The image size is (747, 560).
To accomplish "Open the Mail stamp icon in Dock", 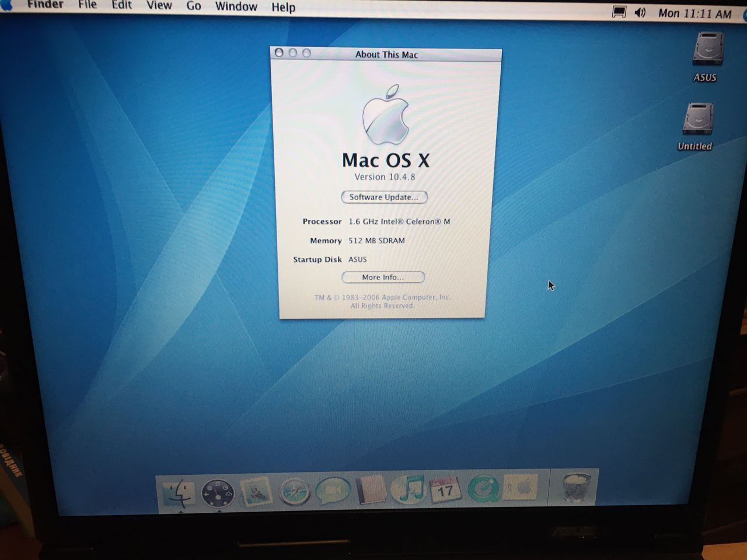I will [x=256, y=492].
